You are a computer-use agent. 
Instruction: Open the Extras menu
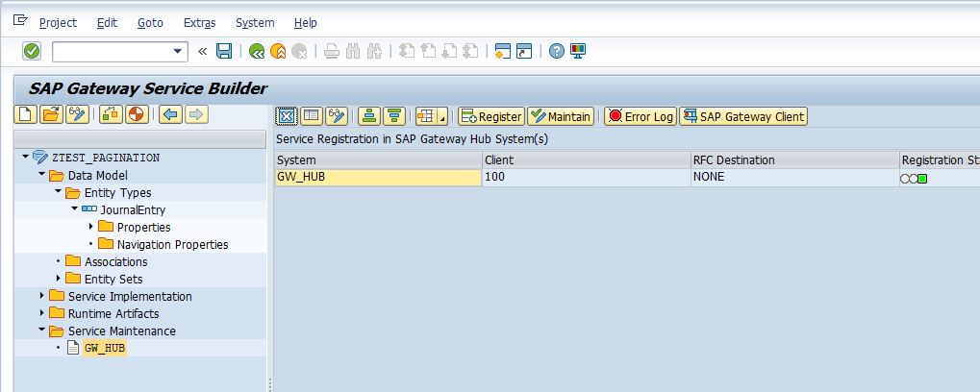199,22
